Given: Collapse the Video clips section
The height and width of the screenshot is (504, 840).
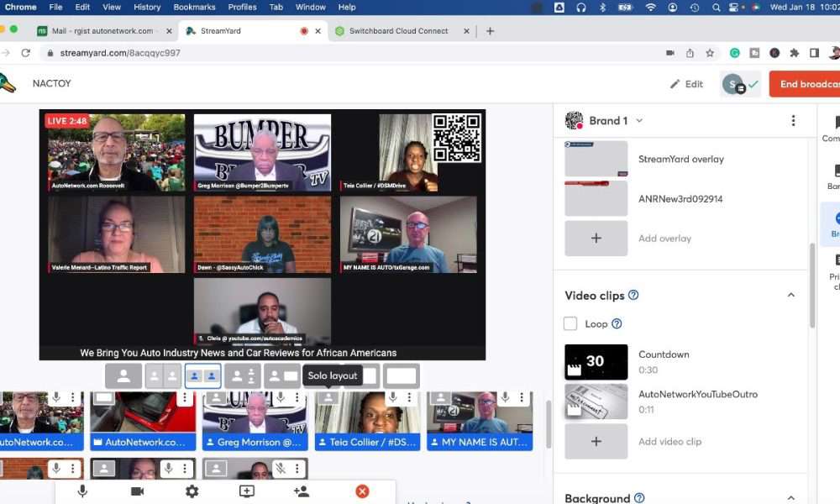Looking at the screenshot, I should pos(790,295).
